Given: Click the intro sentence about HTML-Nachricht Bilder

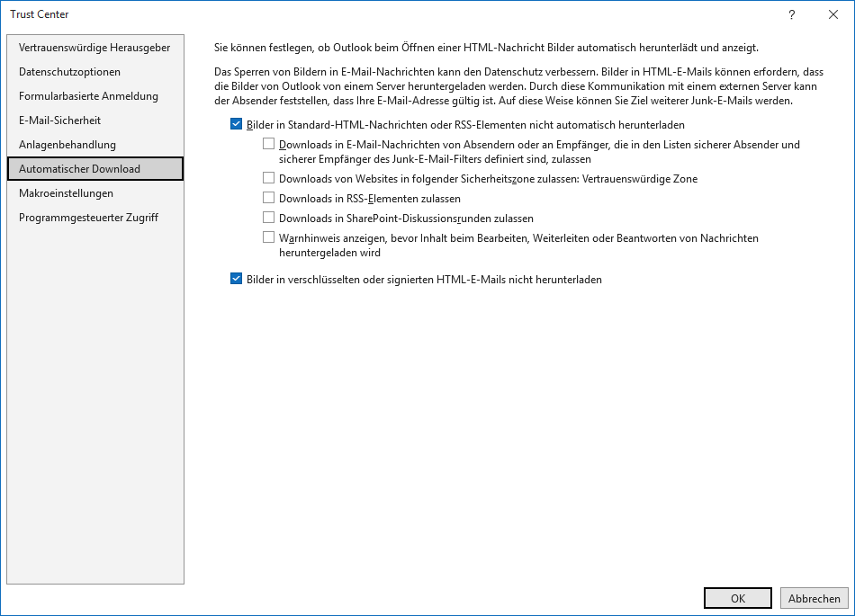Looking at the screenshot, I should [x=486, y=48].
